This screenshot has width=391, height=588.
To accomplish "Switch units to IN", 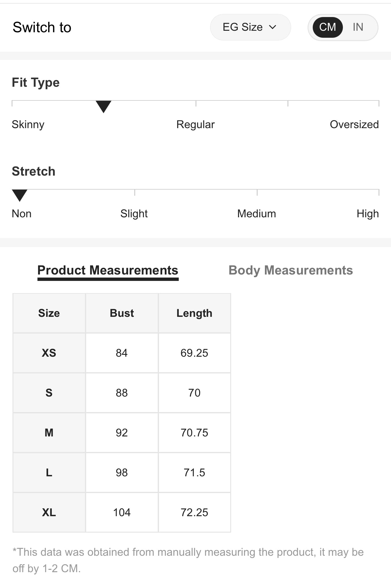I will (x=358, y=27).
